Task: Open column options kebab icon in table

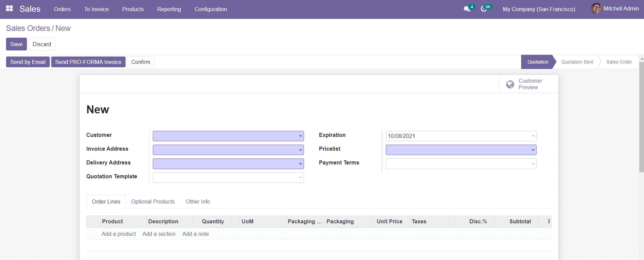Action: pos(549,221)
